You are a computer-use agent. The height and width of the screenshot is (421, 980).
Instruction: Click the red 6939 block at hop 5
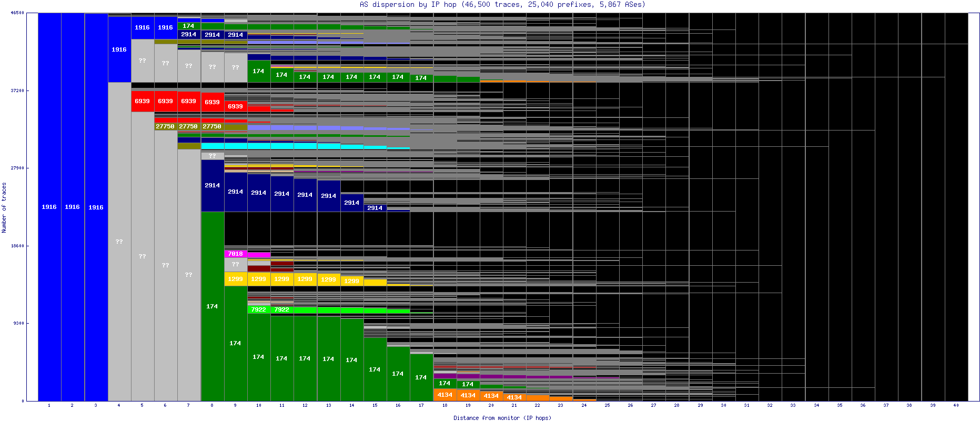[x=143, y=101]
